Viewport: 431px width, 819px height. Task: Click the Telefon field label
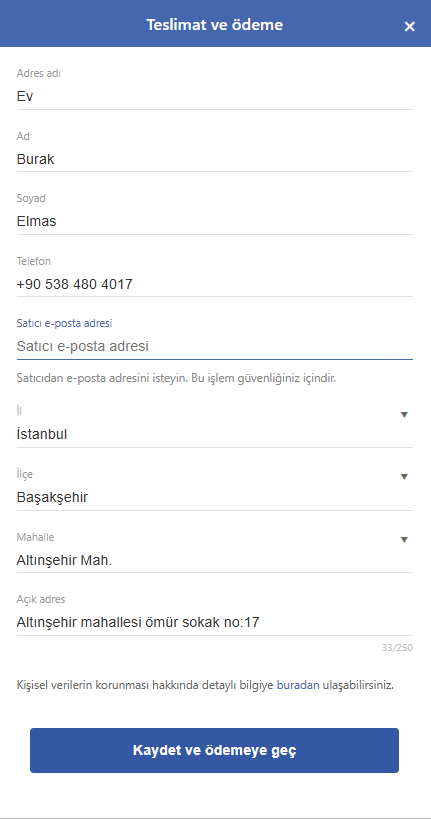click(34, 261)
